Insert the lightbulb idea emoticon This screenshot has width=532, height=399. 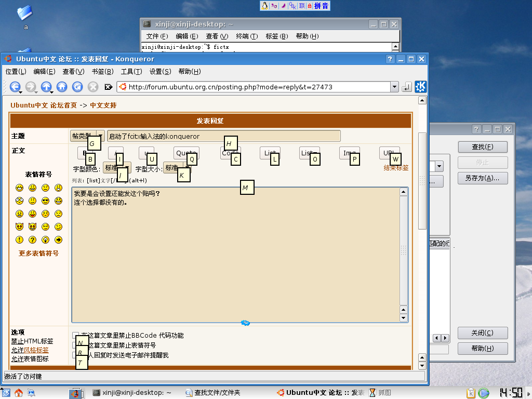coord(46,240)
